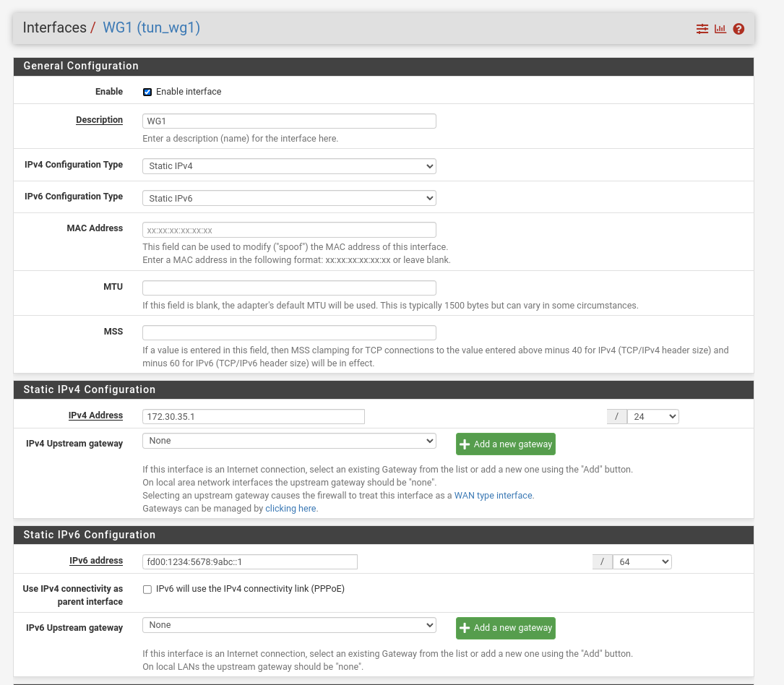Screen dimensions: 784x685
Task: Open the WAN type interface link
Action: (x=494, y=495)
